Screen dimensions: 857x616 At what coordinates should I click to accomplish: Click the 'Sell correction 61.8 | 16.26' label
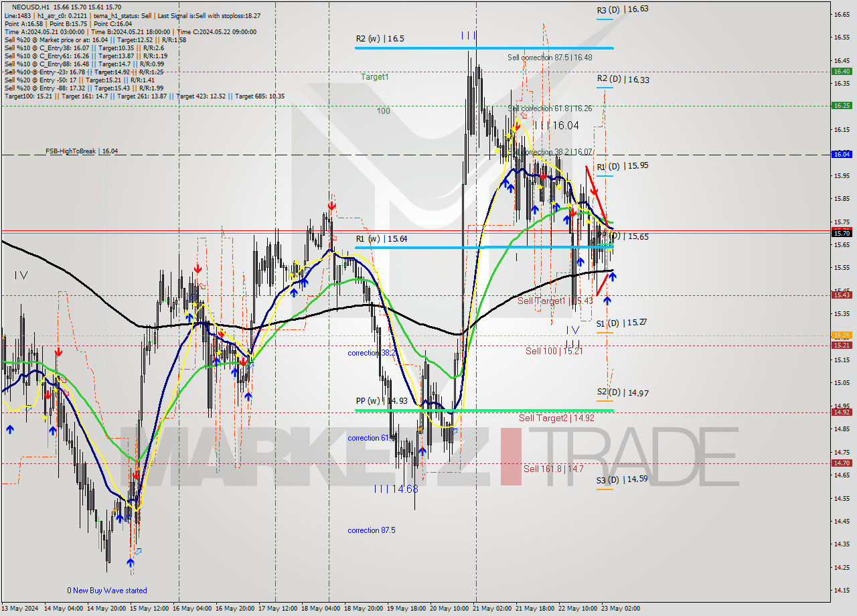pyautogui.click(x=550, y=108)
